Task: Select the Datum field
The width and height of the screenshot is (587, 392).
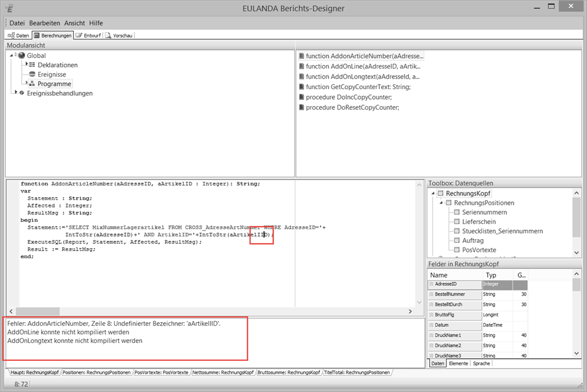Action: (455, 325)
